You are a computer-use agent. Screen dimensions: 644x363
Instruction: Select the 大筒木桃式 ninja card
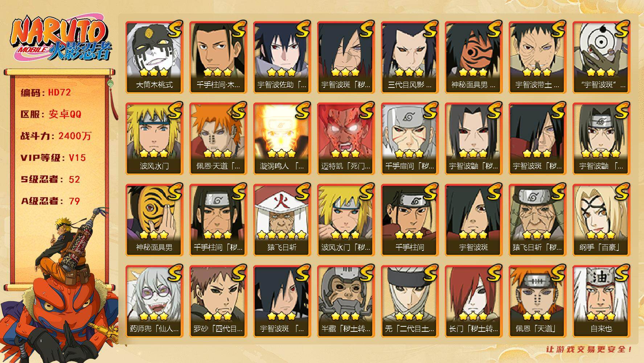[x=155, y=57]
